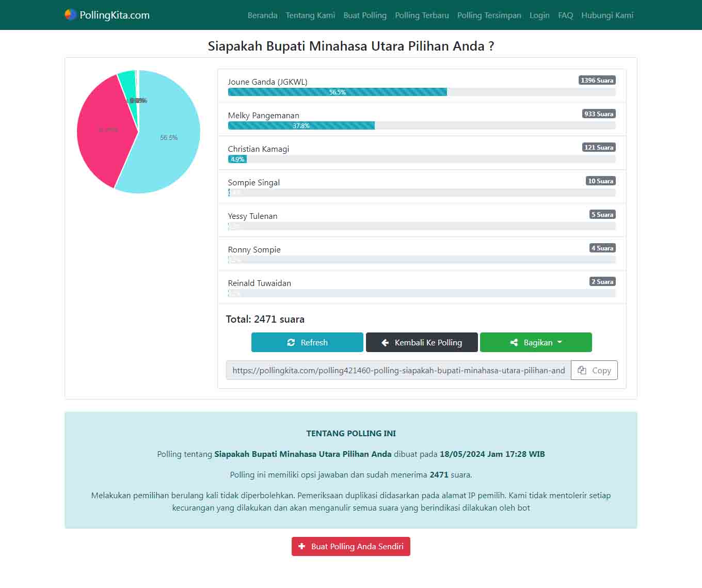The image size is (702, 588).
Task: Navigate to Polling Terbaru
Action: pyautogui.click(x=422, y=15)
